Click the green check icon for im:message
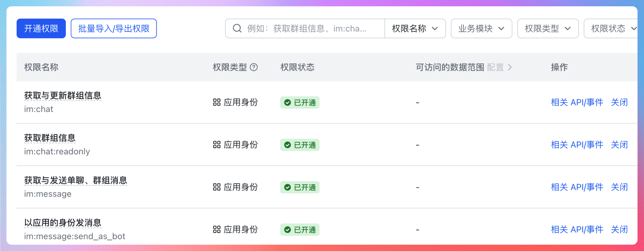This screenshot has height=251, width=644. [x=287, y=187]
